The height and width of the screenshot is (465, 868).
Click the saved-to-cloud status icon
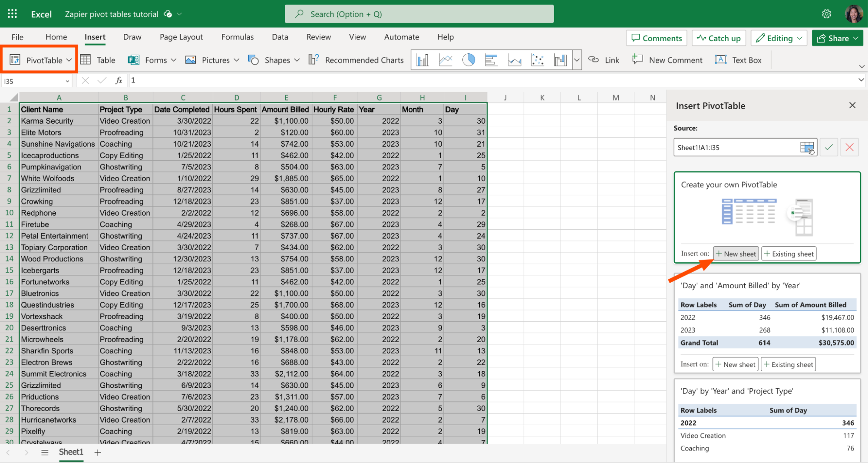tap(168, 14)
